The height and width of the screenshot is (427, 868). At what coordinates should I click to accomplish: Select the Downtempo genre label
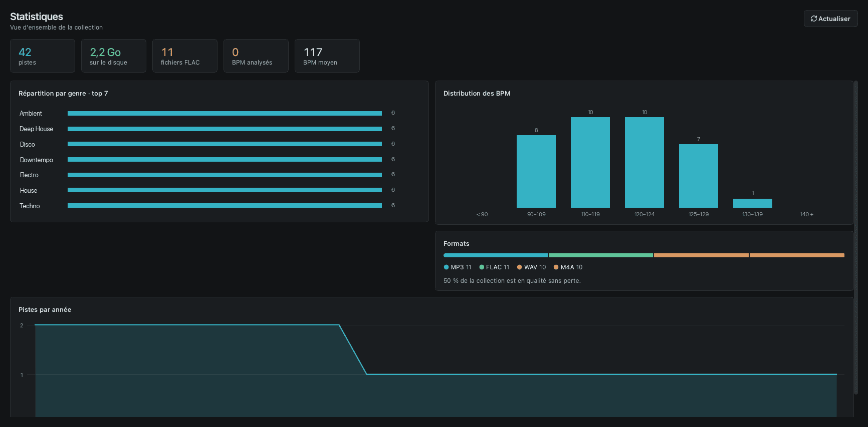(36, 160)
